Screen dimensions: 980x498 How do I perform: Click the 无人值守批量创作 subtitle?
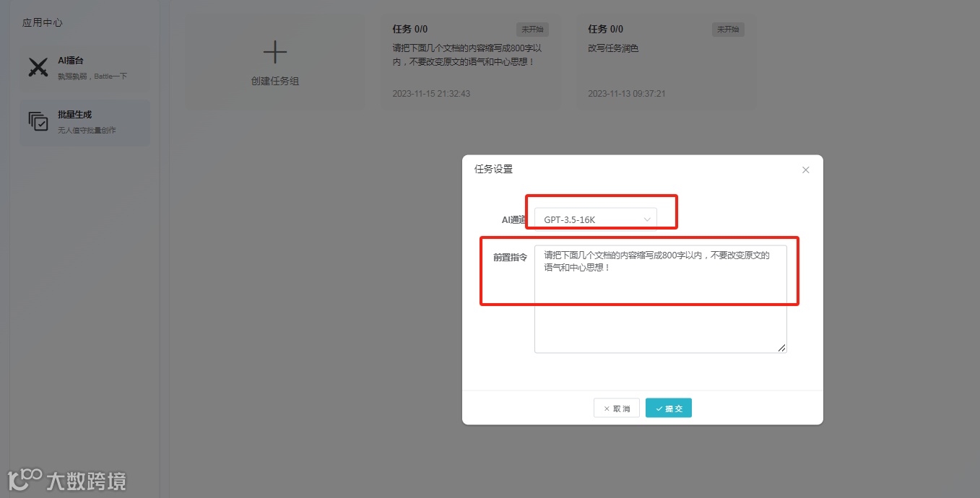pos(87,131)
